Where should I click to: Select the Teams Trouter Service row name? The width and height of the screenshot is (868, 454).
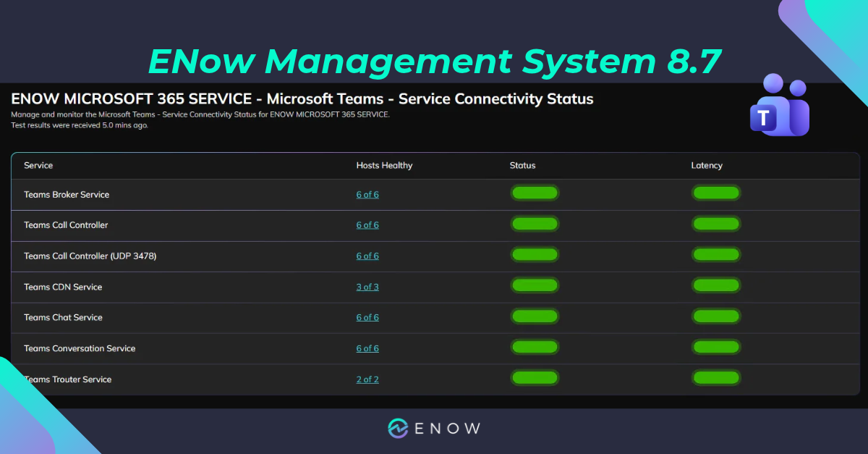(x=68, y=379)
